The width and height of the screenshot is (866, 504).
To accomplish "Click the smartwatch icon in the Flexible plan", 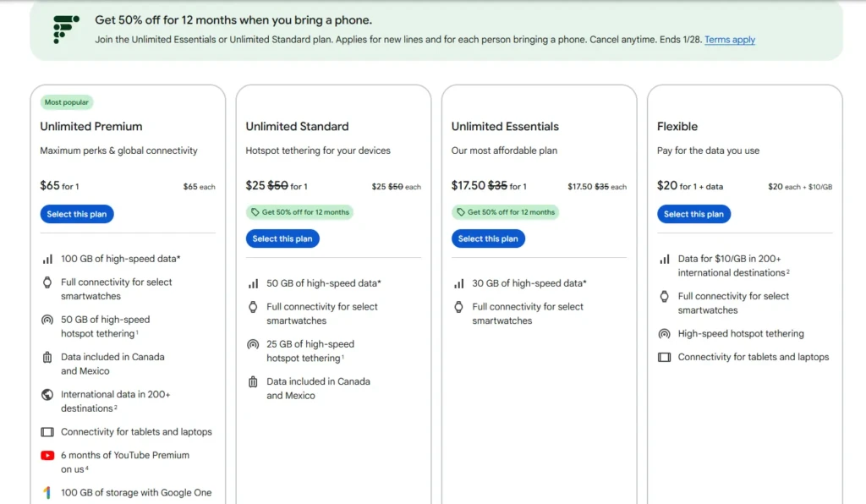I will [665, 297].
